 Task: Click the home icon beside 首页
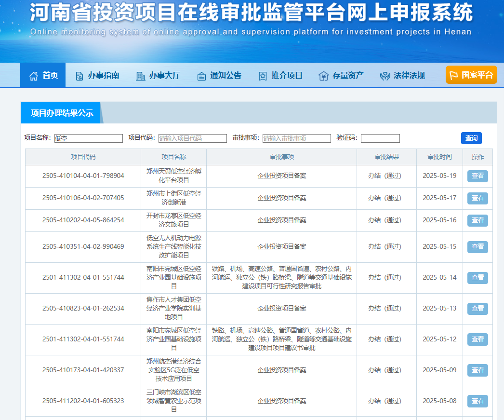pos(34,76)
